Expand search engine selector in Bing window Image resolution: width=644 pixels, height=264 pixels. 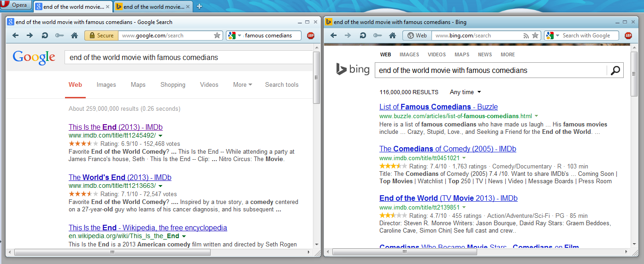tap(557, 36)
